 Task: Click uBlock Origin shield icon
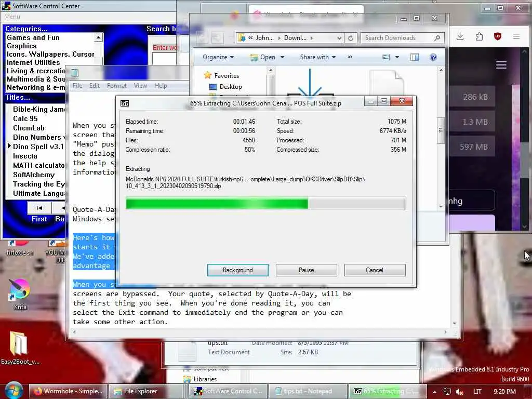tap(497, 36)
